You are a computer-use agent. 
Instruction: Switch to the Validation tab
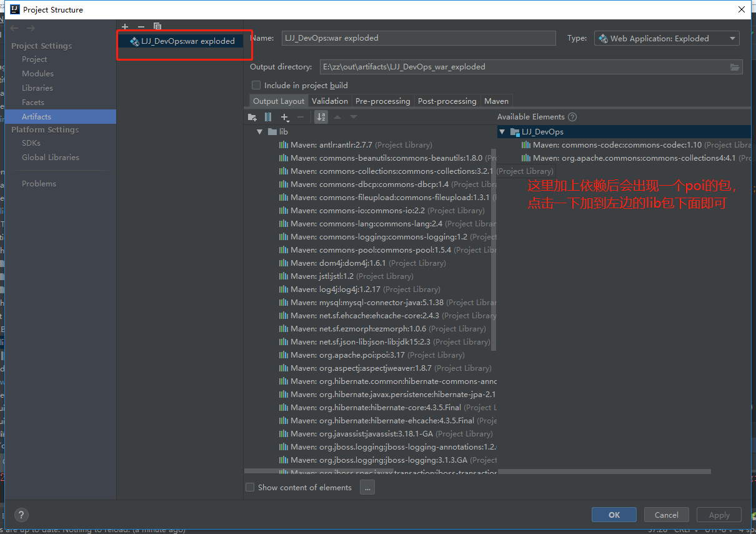[330, 101]
